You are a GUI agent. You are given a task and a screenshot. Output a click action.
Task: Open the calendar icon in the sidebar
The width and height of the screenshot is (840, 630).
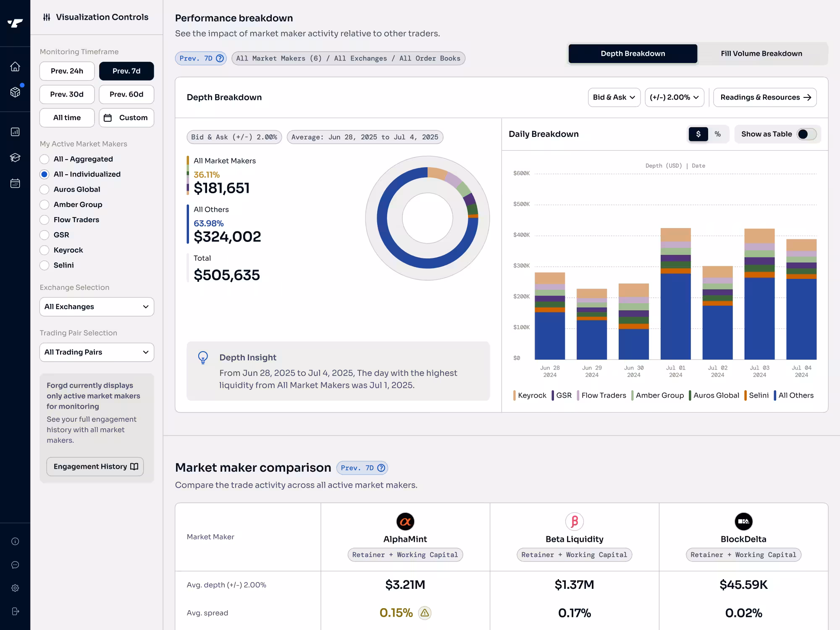tap(15, 183)
